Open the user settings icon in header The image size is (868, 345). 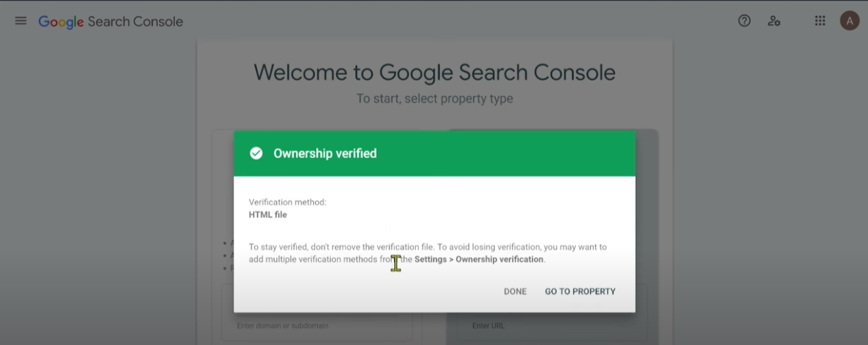774,21
